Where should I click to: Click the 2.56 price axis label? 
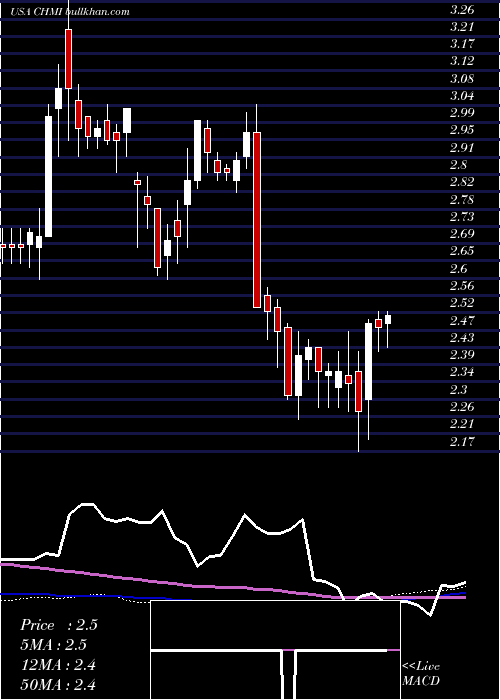(462, 286)
